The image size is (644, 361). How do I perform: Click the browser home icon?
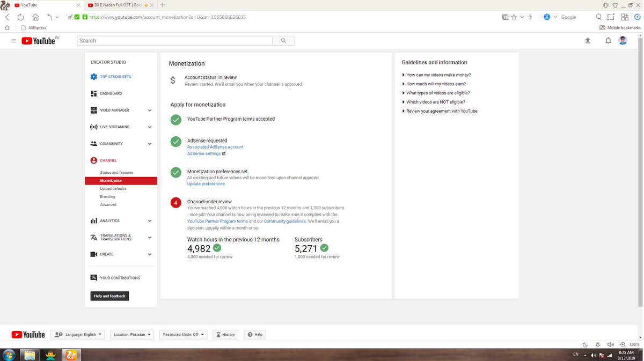click(35, 17)
